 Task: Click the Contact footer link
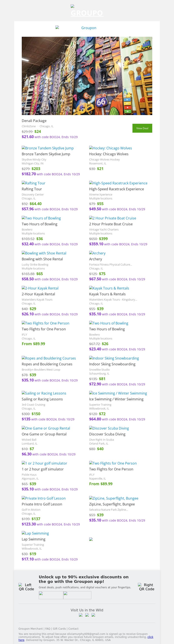pyautogui.click(x=73, y=629)
